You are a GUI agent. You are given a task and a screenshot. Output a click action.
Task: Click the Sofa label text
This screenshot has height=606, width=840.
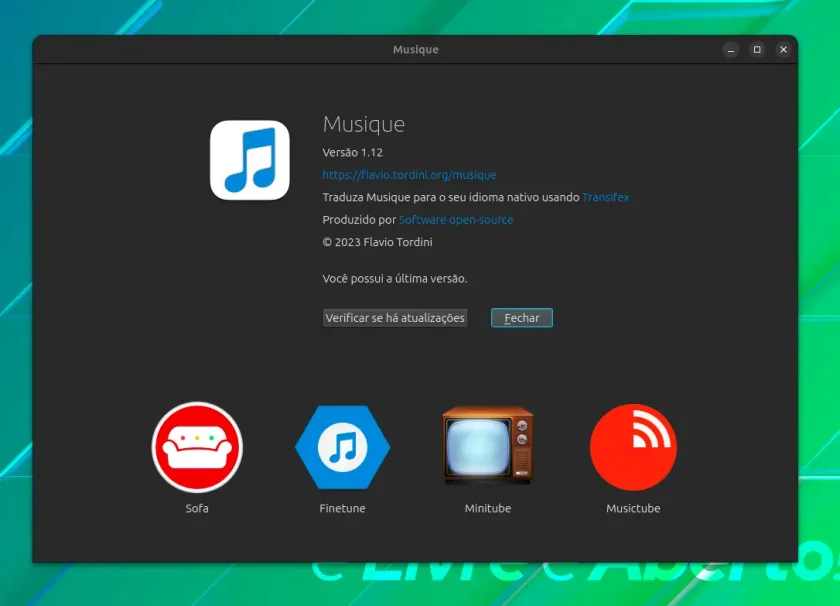197,508
